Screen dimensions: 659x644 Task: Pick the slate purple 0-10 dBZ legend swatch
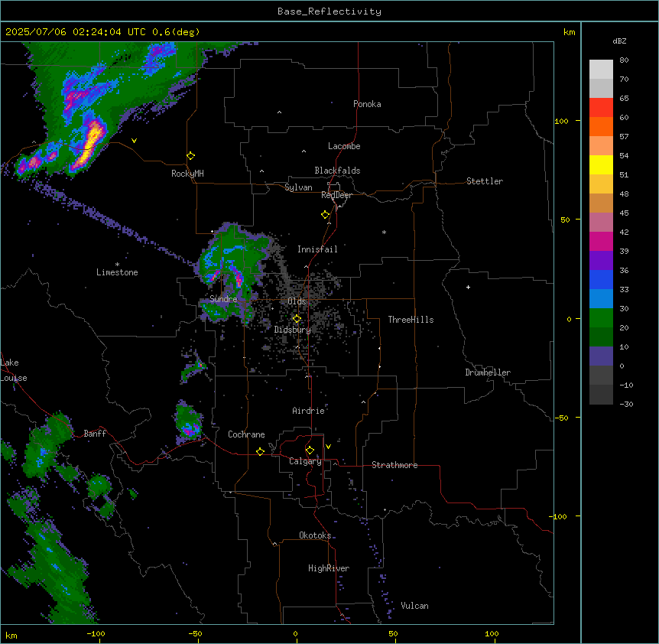click(601, 356)
